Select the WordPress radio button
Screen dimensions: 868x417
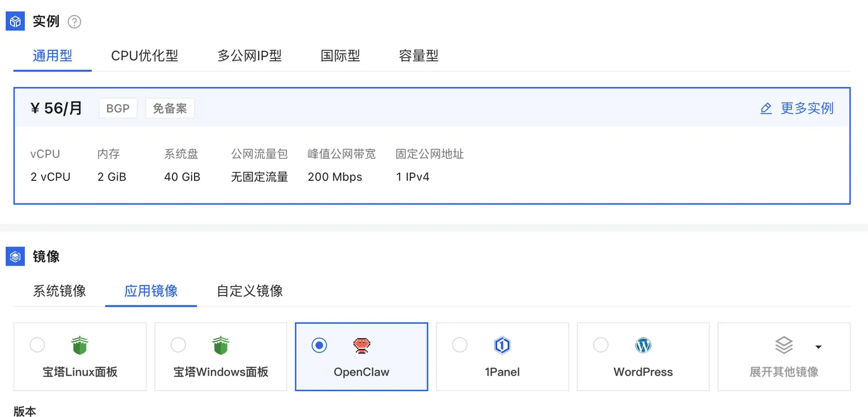click(601, 345)
